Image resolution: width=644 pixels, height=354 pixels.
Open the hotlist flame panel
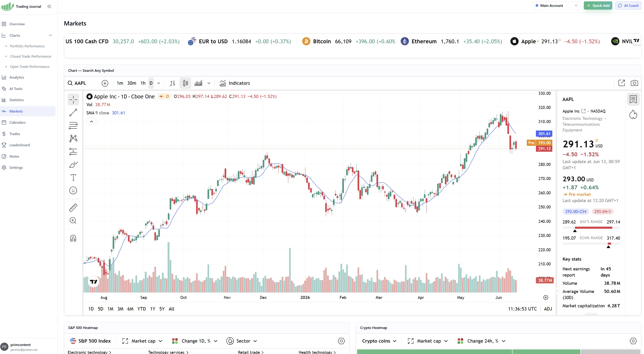(x=633, y=115)
